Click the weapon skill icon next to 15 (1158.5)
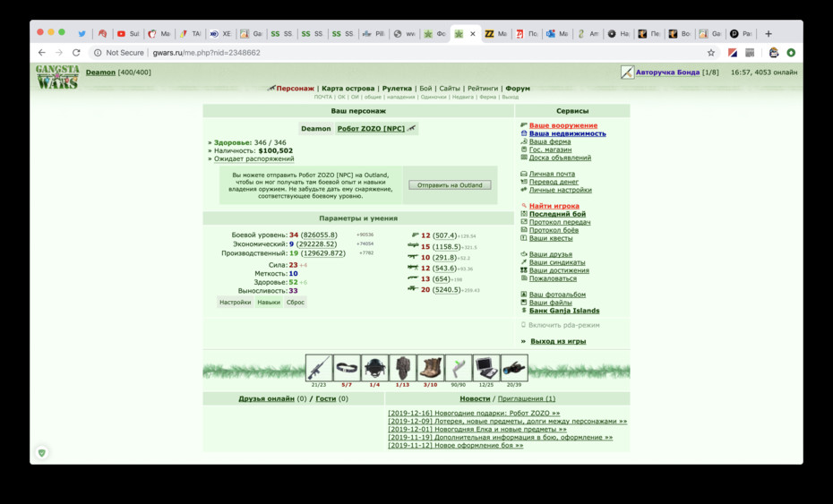This screenshot has width=833, height=504. (413, 246)
